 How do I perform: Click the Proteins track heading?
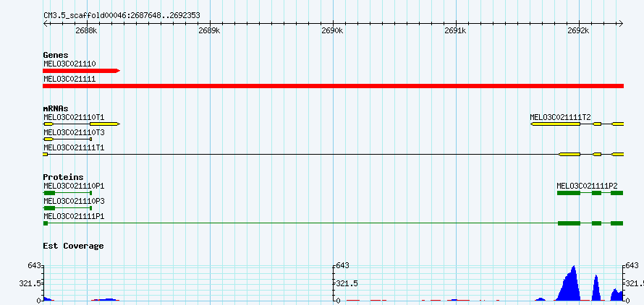[63, 177]
